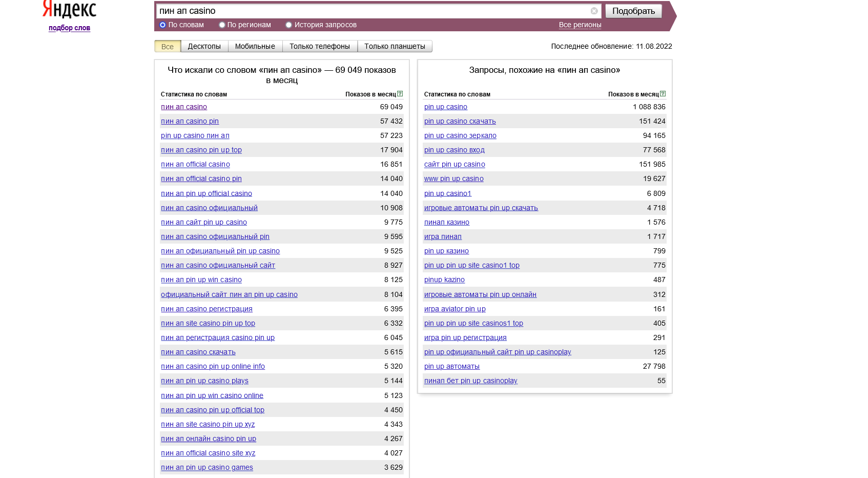The height and width of the screenshot is (478, 868).
Task: Clear the search query with the X icon
Action: pos(594,11)
